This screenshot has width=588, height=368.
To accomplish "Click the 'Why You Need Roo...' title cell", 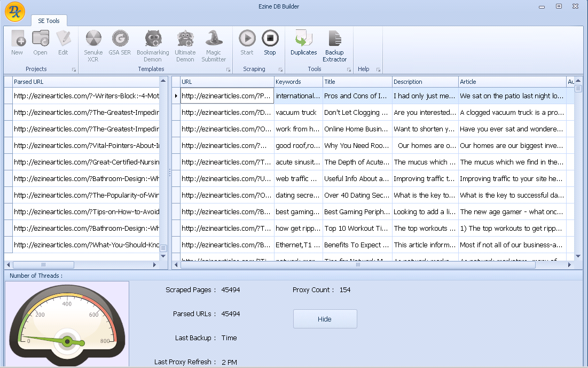I will pyautogui.click(x=357, y=146).
